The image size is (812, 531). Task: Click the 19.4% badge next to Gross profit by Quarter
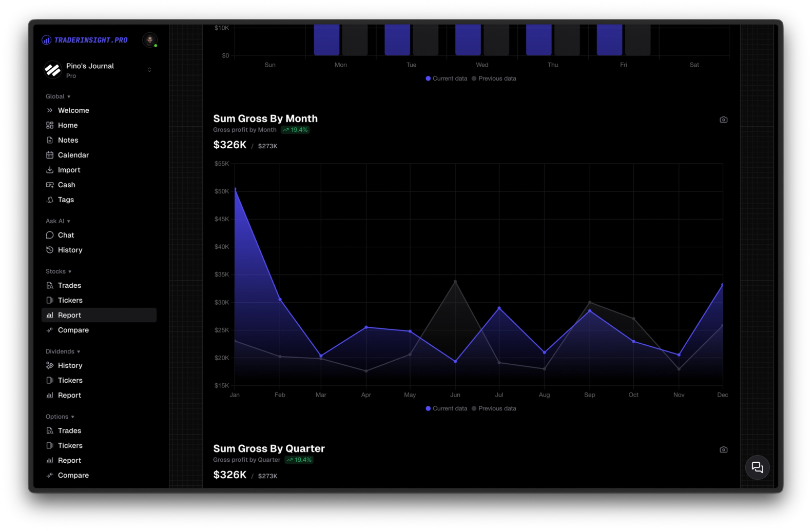click(299, 460)
